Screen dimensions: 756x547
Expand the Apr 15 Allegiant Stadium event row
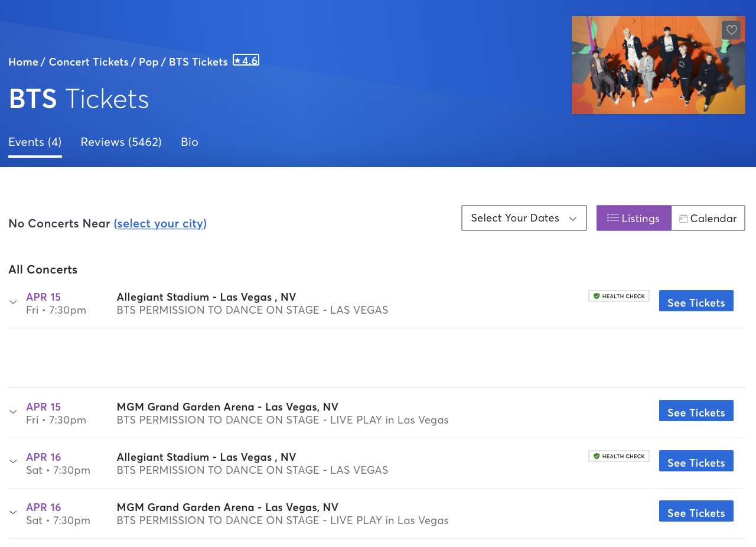pos(13,302)
